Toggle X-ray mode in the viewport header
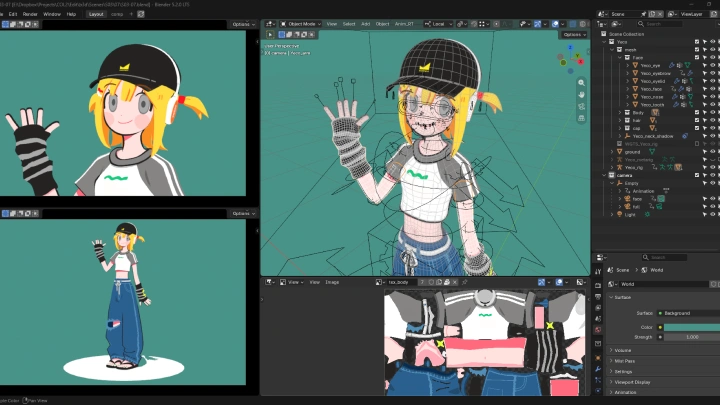720x405 pixels. tap(573, 24)
